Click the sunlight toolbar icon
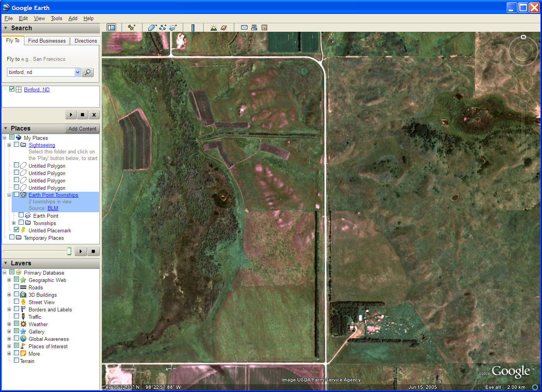This screenshot has width=542, height=392. click(x=213, y=28)
